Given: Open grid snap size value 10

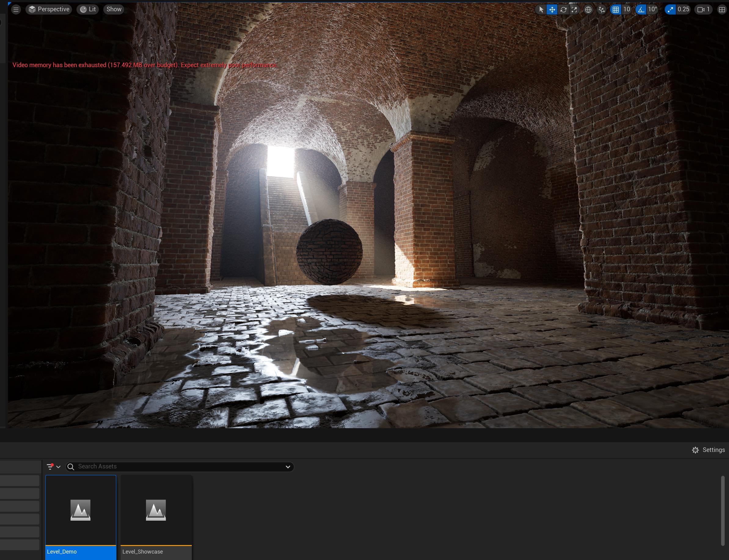Looking at the screenshot, I should 627,10.
